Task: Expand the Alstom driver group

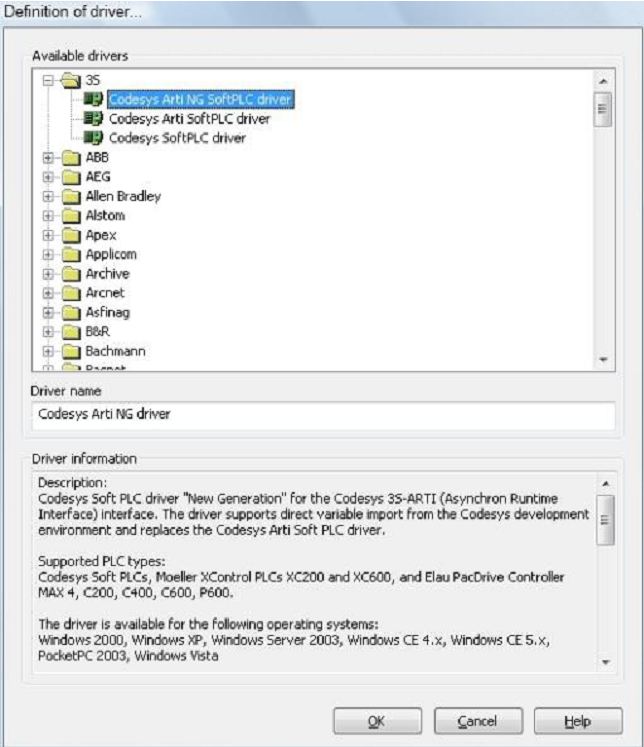Action: [48, 216]
